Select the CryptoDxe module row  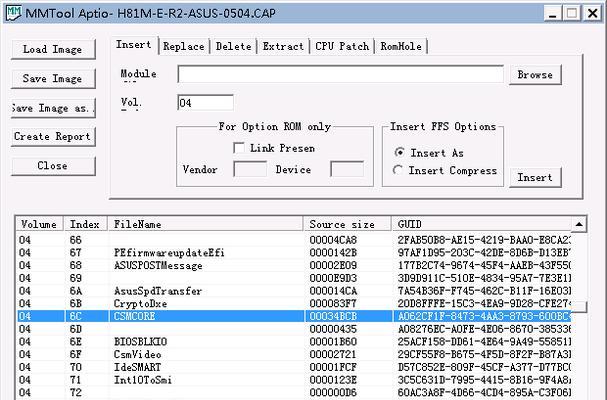coord(294,304)
